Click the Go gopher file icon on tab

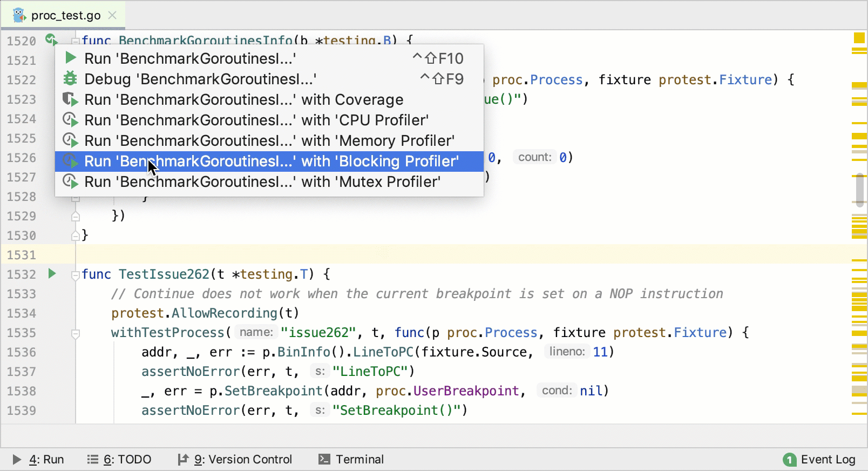point(19,15)
